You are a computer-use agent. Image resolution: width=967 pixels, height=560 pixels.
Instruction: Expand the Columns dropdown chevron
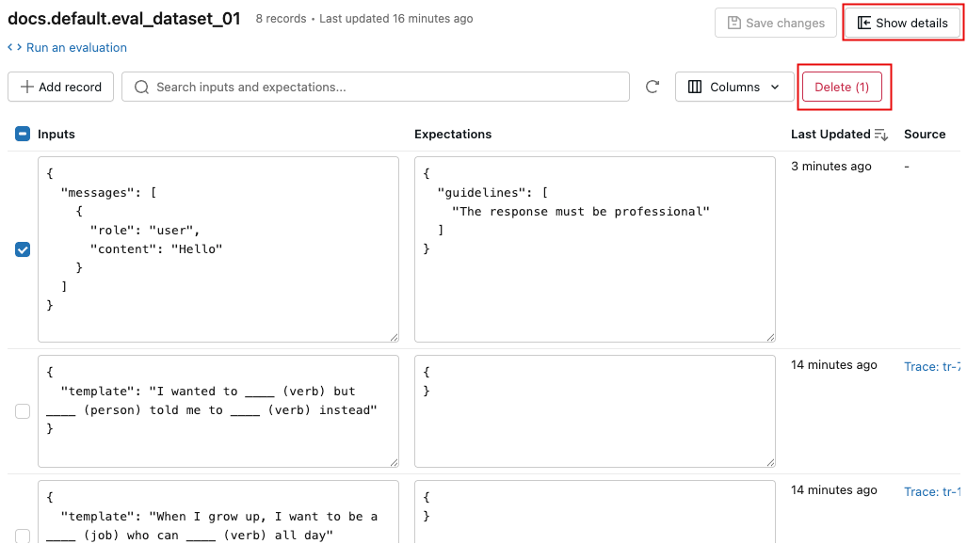775,88
